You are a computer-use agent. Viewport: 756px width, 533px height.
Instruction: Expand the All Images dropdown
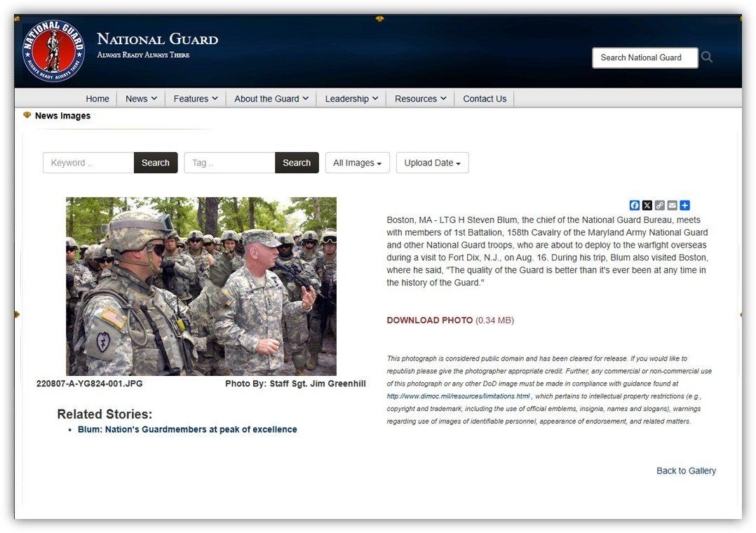[357, 163]
